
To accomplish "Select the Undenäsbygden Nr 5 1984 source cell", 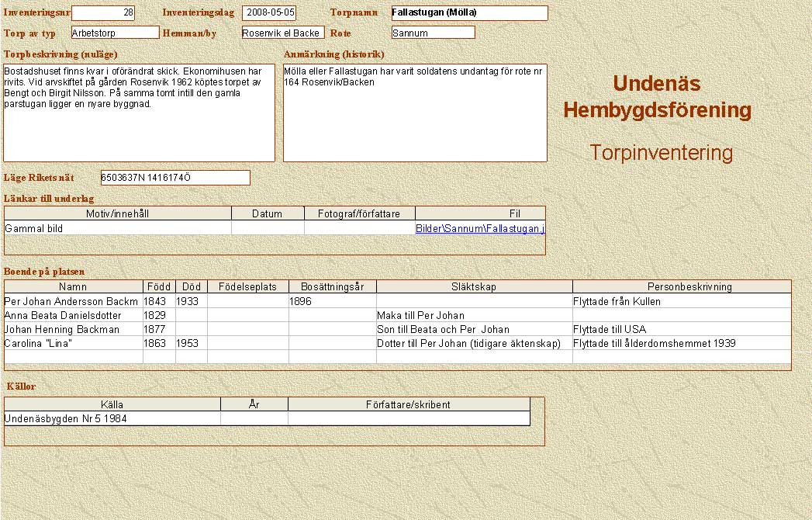I will coord(112,418).
